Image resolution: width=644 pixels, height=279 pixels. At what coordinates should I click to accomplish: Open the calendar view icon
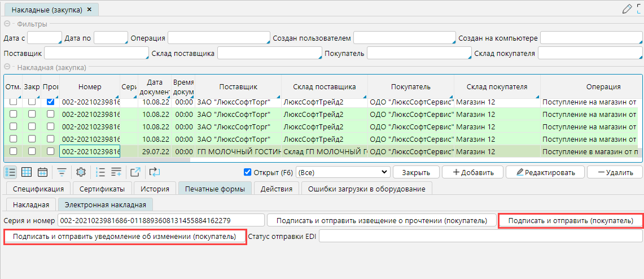click(42, 172)
